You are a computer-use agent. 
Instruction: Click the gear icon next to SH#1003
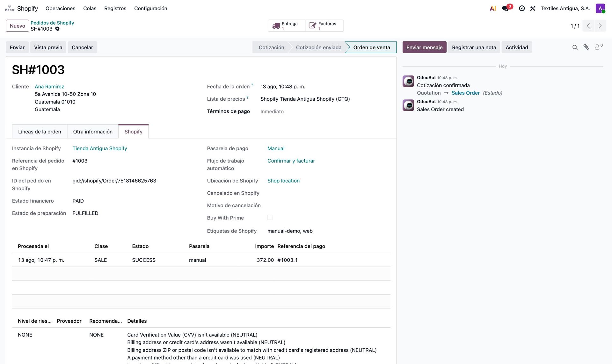57,29
